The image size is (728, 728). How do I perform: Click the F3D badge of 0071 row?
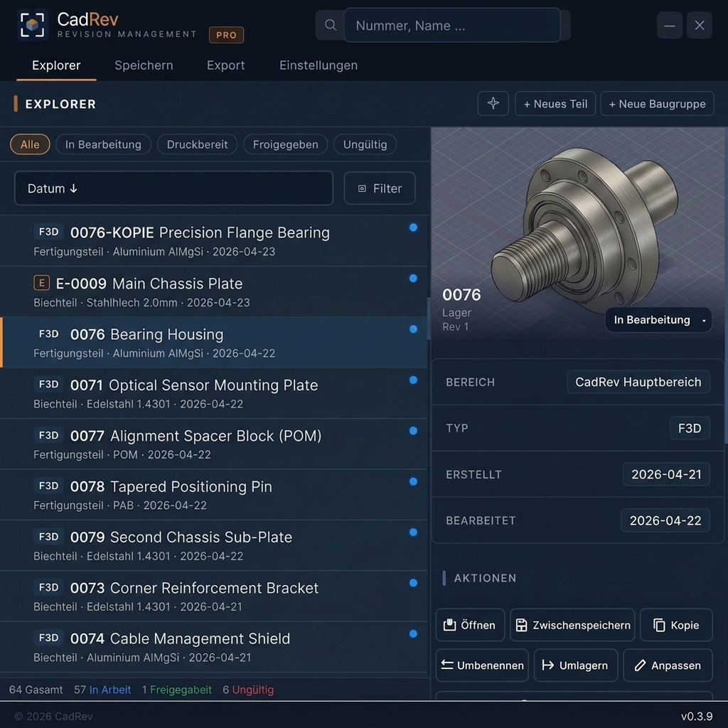49,385
